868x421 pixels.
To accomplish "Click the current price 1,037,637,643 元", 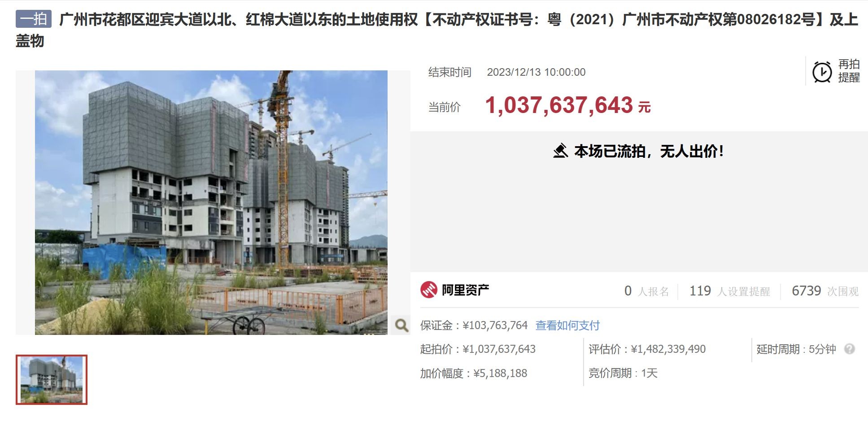I will coord(568,106).
